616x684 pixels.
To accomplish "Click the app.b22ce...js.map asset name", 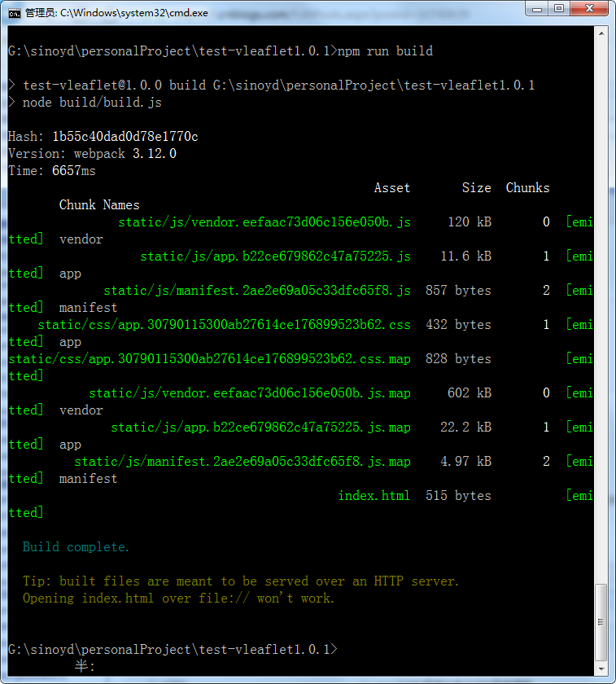I will pyautogui.click(x=260, y=427).
